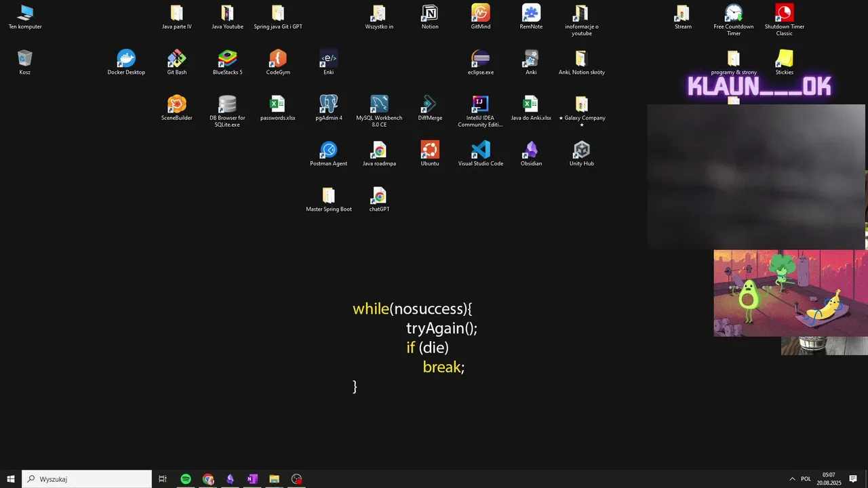Switch to Spotify on the taskbar
The height and width of the screenshot is (488, 868).
(x=186, y=479)
